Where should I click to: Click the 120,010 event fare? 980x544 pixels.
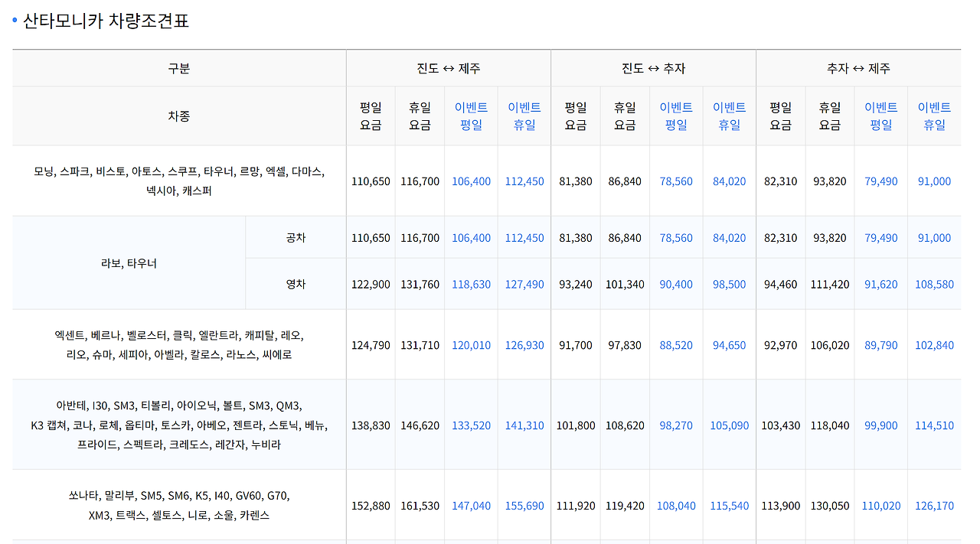tap(471, 345)
